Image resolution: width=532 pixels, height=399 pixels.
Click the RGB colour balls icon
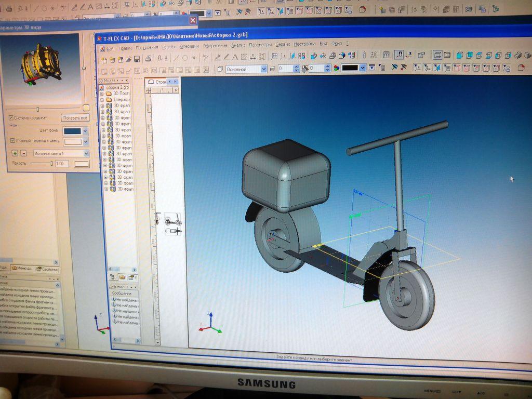336,68
